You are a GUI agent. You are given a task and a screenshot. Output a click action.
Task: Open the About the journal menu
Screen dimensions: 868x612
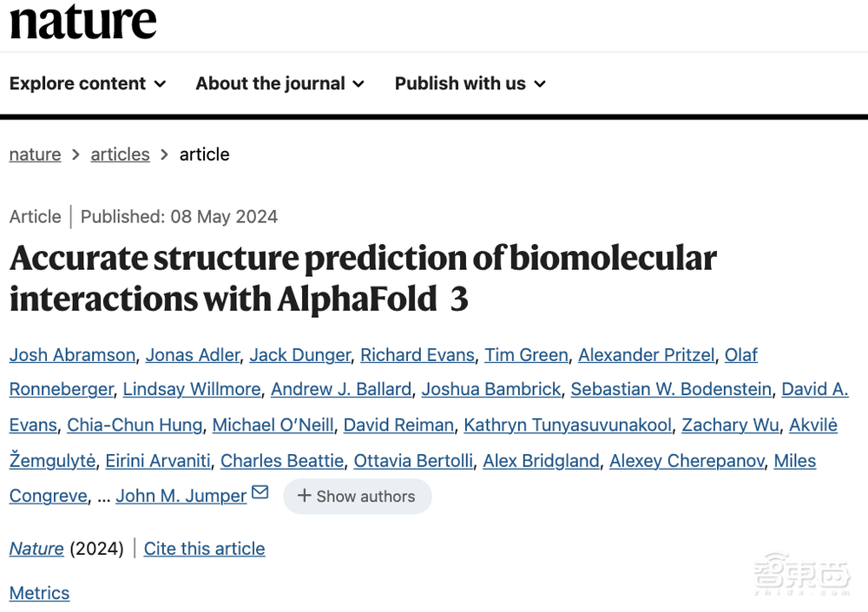pyautogui.click(x=279, y=83)
